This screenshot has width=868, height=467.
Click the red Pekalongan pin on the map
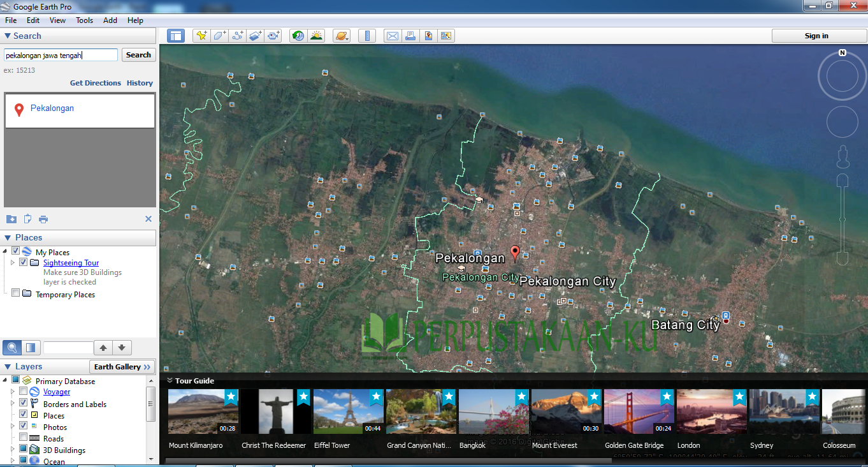(515, 253)
